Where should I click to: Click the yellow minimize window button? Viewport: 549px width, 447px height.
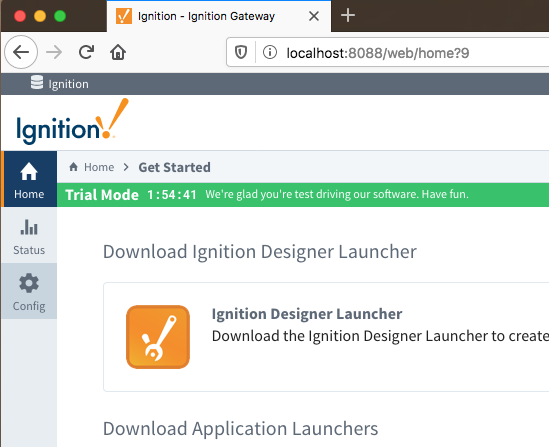(x=40, y=16)
